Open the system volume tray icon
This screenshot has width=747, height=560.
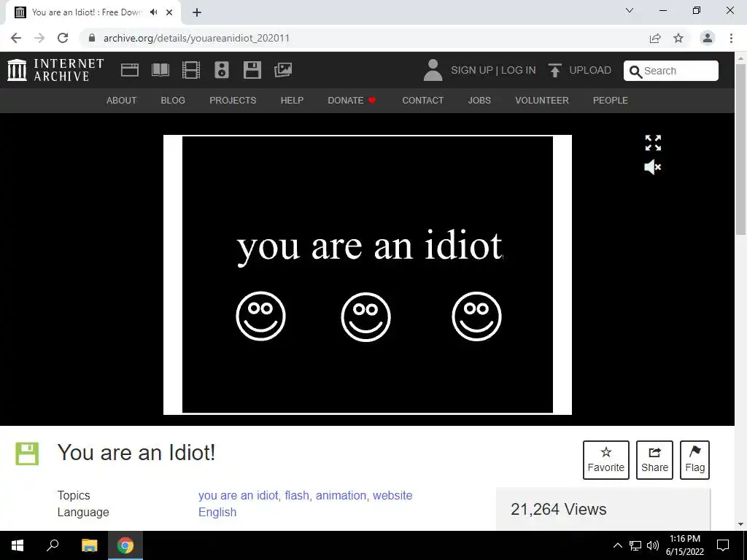pos(653,545)
